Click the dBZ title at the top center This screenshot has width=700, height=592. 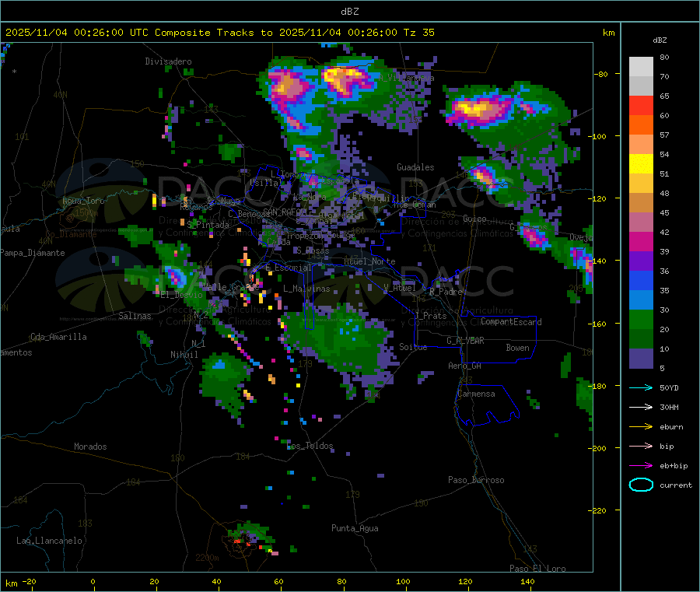tap(349, 12)
